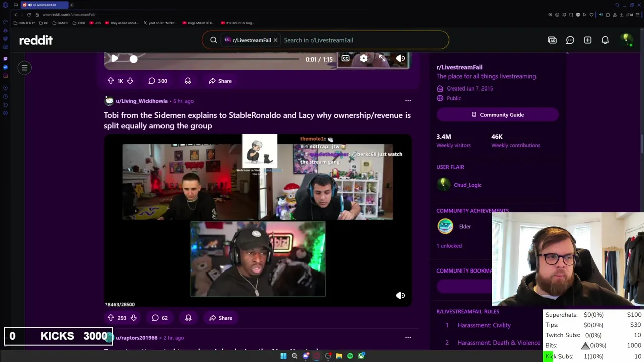Viewport: 644px width, 362px height.
Task: Create a new post with the plus icon
Action: click(588, 40)
